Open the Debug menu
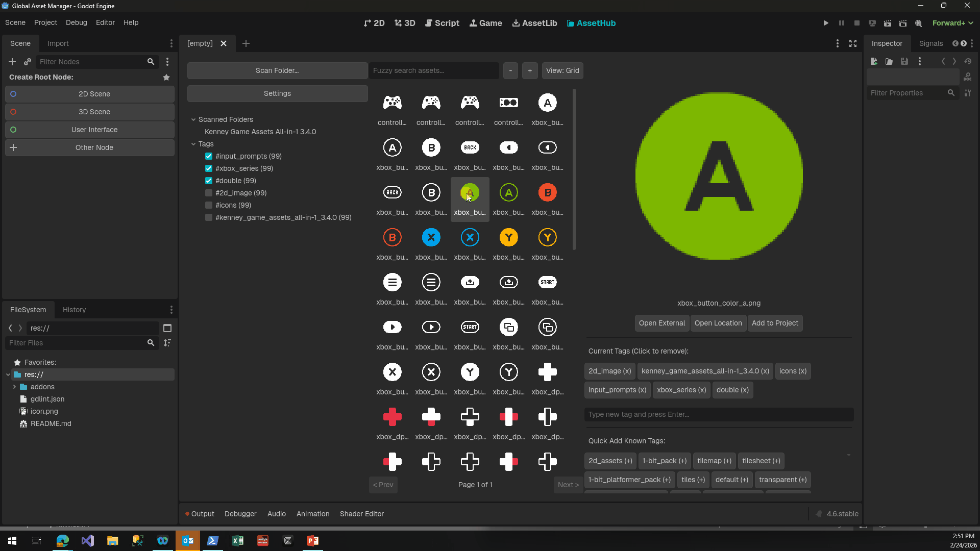This screenshot has height=551, width=980. [x=76, y=22]
